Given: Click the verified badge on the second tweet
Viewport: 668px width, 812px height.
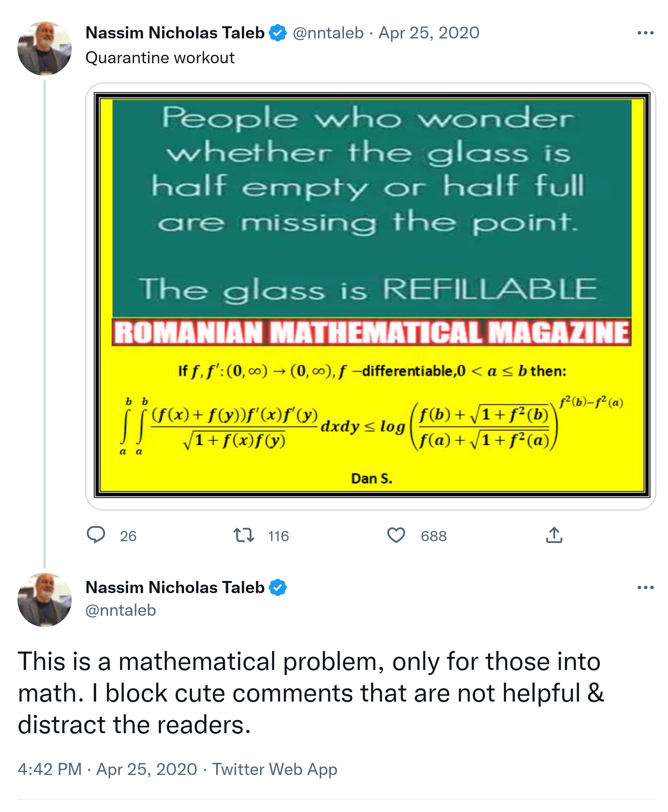Looking at the screenshot, I should pyautogui.click(x=277, y=587).
